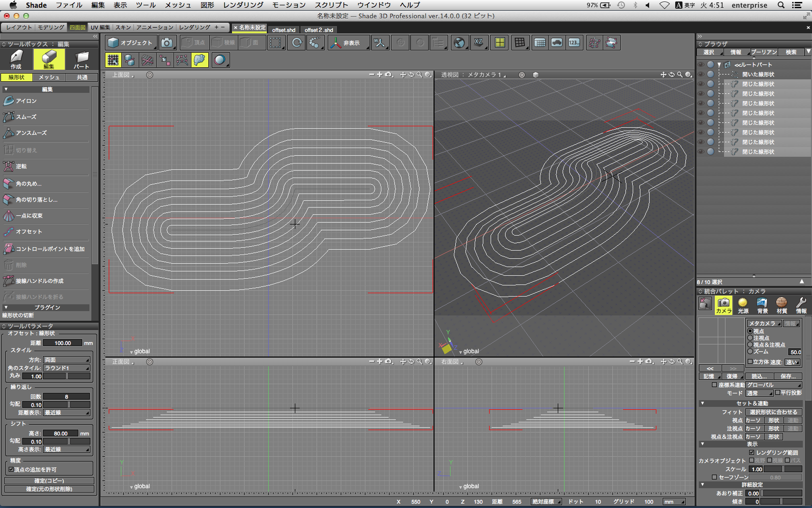Open the レンダリング menu in the menu bar

(x=243, y=5)
